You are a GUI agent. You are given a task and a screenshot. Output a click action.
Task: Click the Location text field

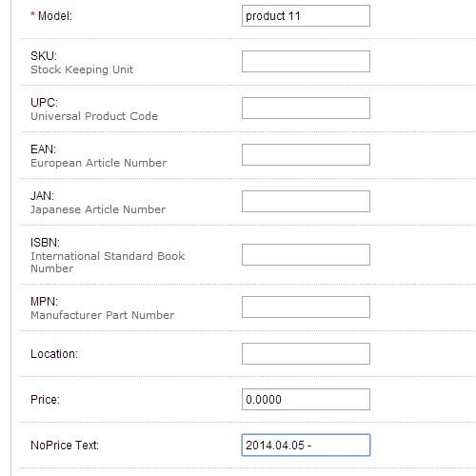tap(306, 353)
